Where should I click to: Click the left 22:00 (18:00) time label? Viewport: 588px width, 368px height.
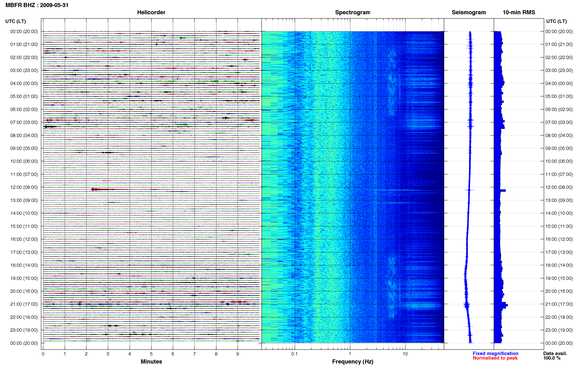click(24, 317)
